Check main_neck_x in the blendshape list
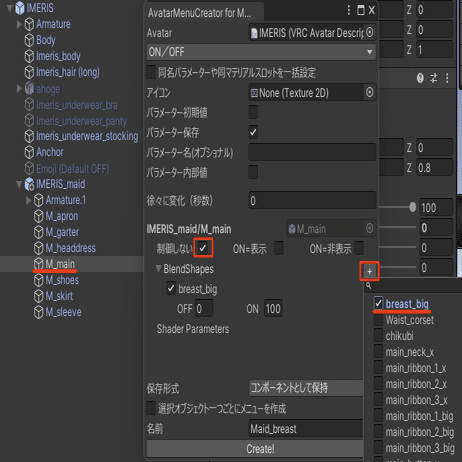This screenshot has width=462, height=462. tap(378, 352)
